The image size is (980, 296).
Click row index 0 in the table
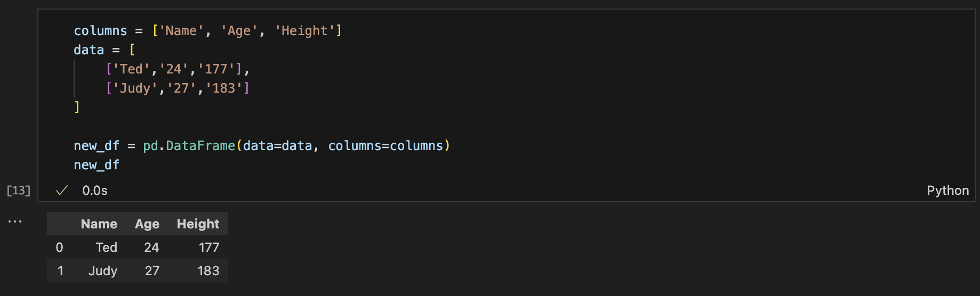59,248
